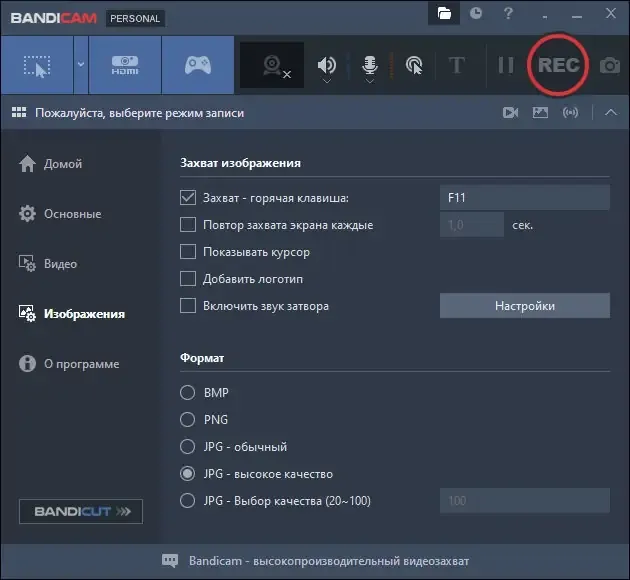This screenshot has width=630, height=580.
Task: Click the BANDICAM logo
Action: [53, 18]
